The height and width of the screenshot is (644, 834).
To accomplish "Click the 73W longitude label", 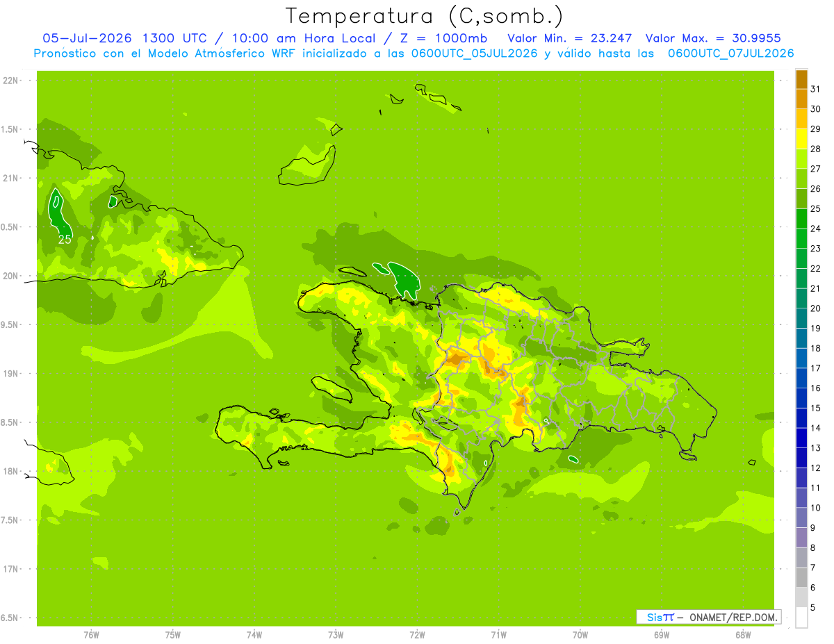I will (336, 635).
